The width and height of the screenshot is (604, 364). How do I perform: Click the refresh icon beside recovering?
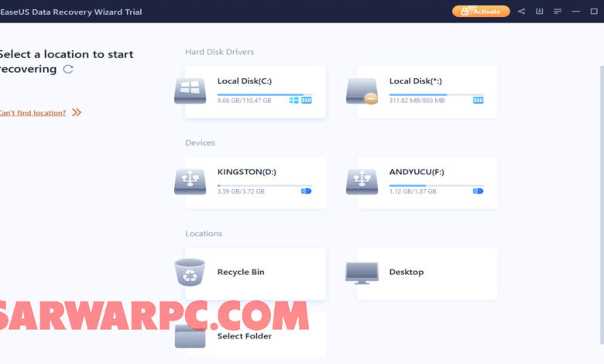tap(68, 70)
